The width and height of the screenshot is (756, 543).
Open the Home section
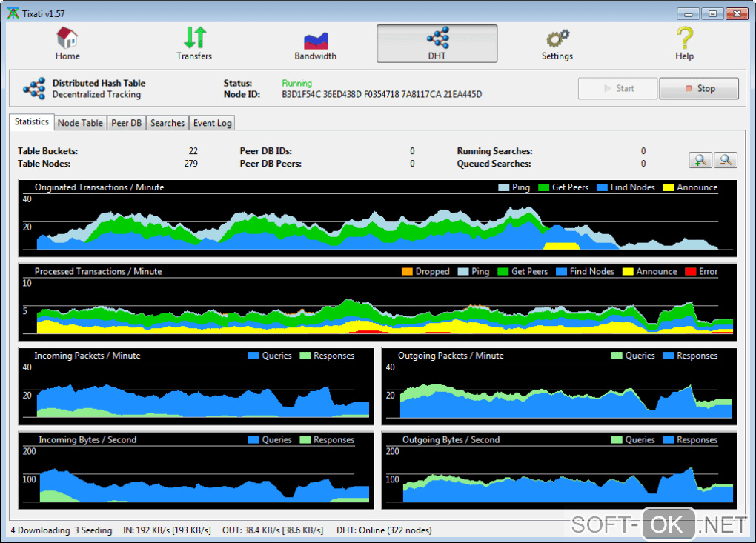point(67,44)
